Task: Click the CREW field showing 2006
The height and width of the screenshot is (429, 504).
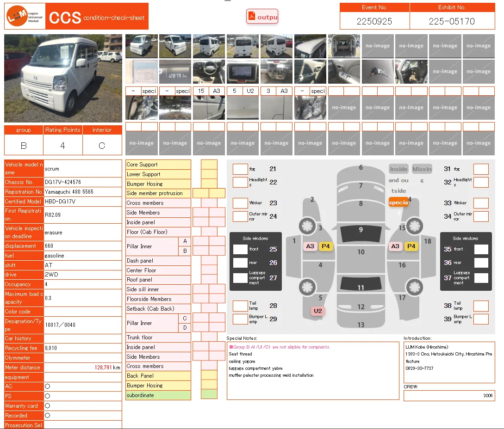Action: [x=449, y=396]
